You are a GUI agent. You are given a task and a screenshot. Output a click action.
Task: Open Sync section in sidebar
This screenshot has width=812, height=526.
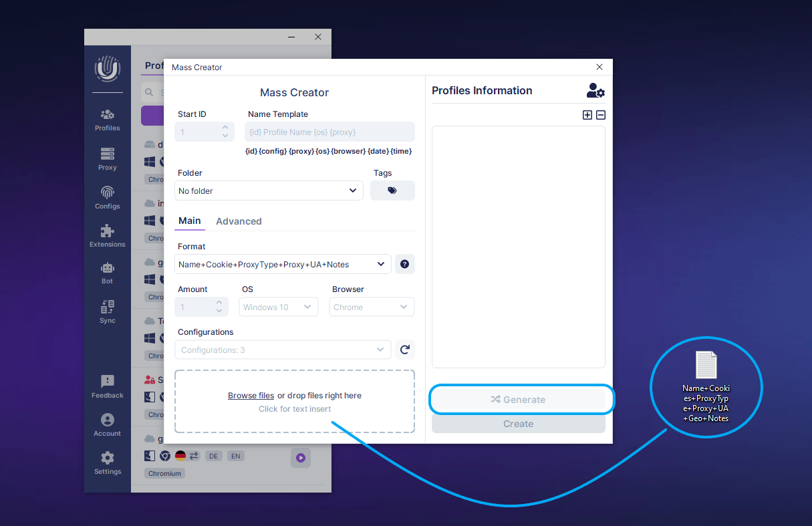coord(107,312)
